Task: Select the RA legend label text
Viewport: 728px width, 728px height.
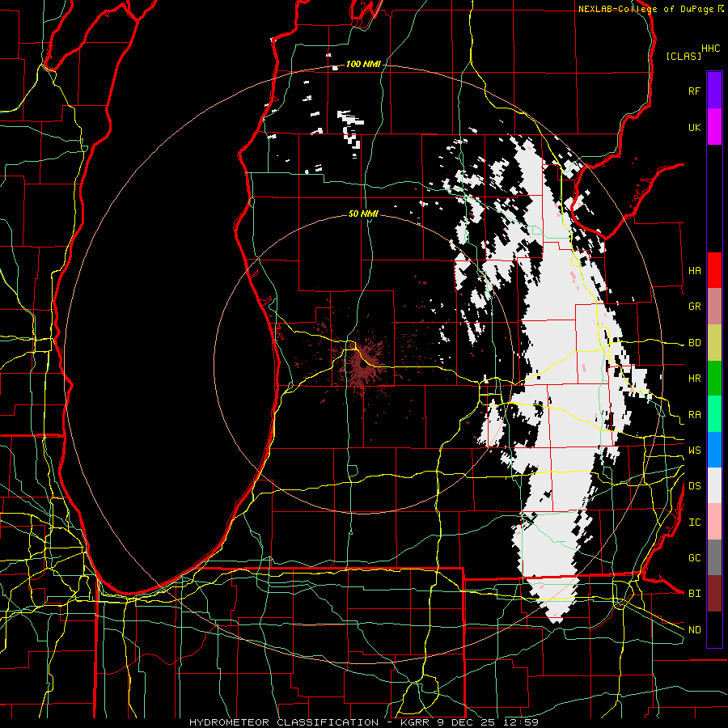Action: (694, 415)
